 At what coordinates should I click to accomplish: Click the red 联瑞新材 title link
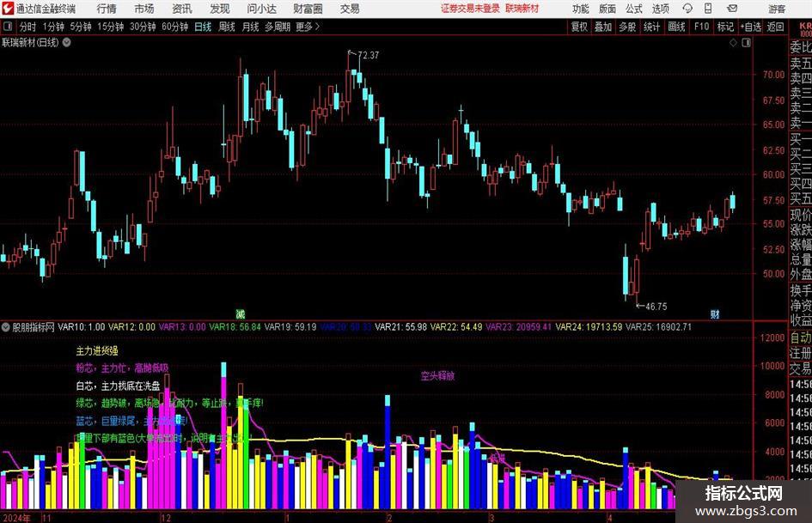click(522, 9)
